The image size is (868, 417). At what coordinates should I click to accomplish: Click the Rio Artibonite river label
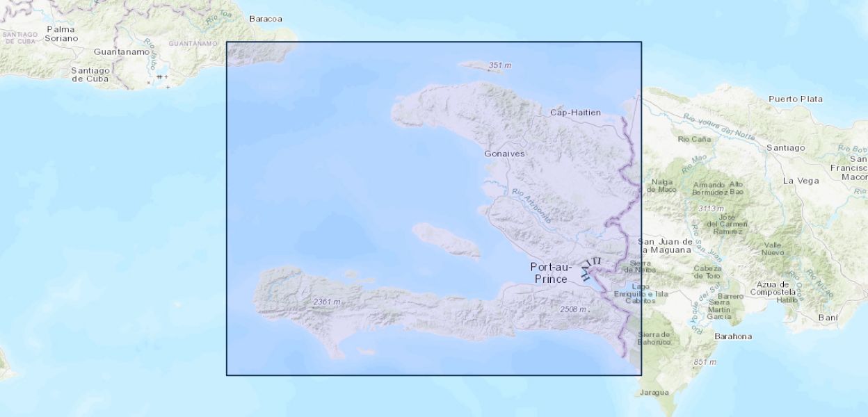click(531, 206)
